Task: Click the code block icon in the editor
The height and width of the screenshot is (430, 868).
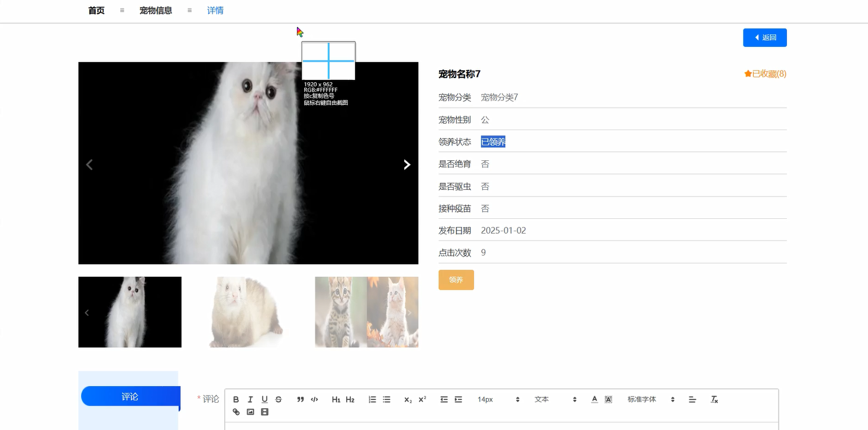Action: point(314,399)
